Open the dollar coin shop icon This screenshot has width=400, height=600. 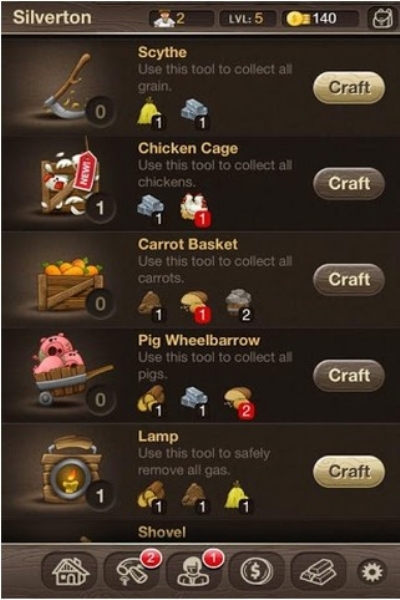click(x=256, y=571)
